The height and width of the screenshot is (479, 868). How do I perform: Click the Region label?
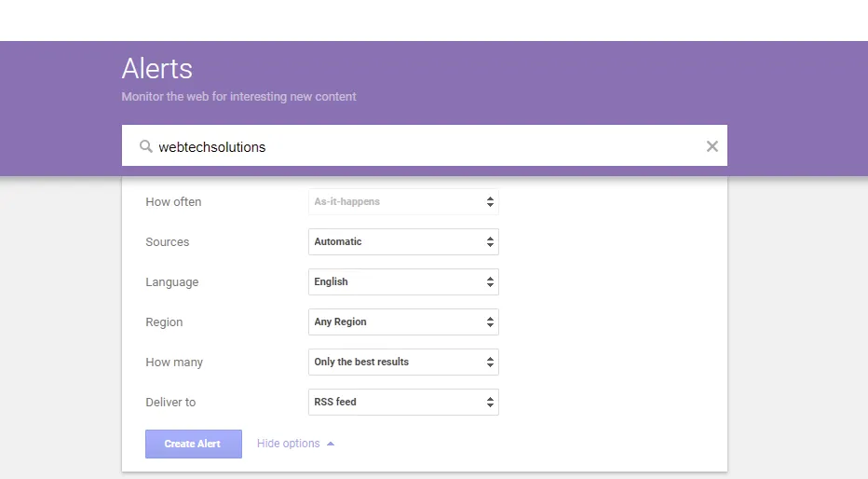(164, 322)
